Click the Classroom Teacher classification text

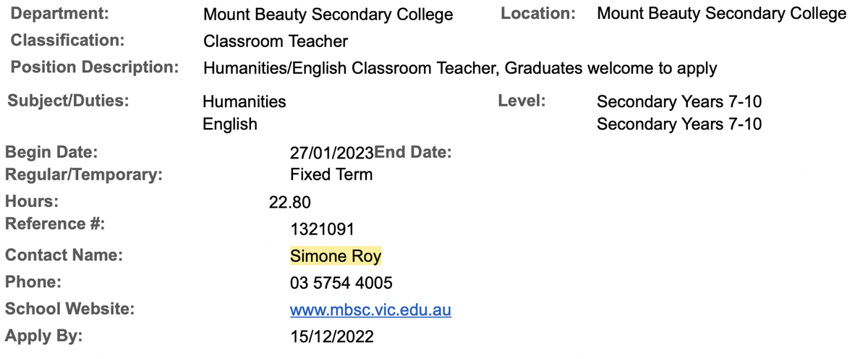click(276, 41)
